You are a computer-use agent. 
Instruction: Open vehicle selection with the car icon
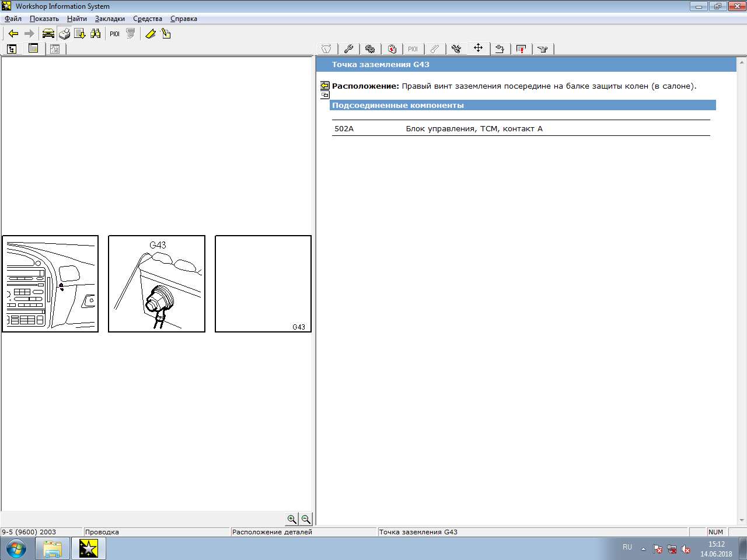click(x=48, y=34)
